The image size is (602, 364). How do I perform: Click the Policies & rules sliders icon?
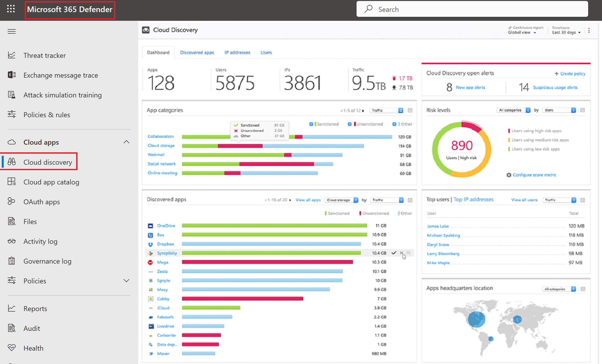pyautogui.click(x=12, y=114)
